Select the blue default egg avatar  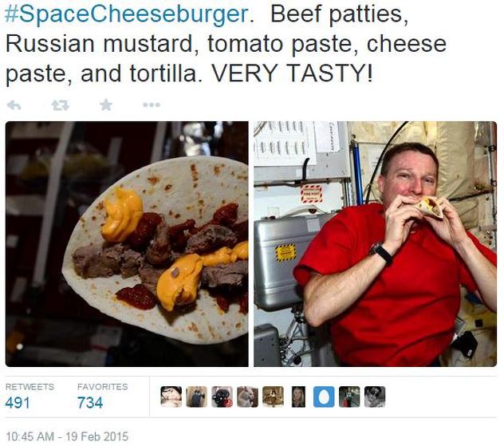pyautogui.click(x=324, y=397)
